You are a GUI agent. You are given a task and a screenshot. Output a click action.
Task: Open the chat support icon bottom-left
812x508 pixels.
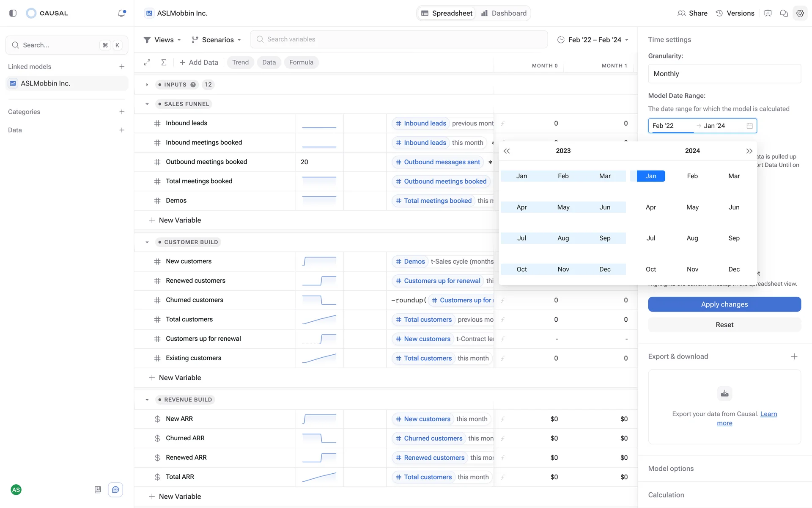[115, 490]
